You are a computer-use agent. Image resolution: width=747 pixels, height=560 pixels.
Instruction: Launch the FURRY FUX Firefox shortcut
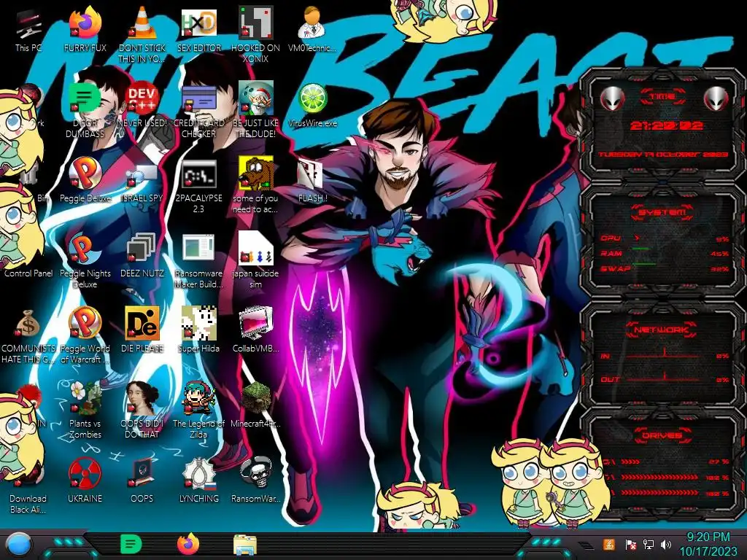85,23
